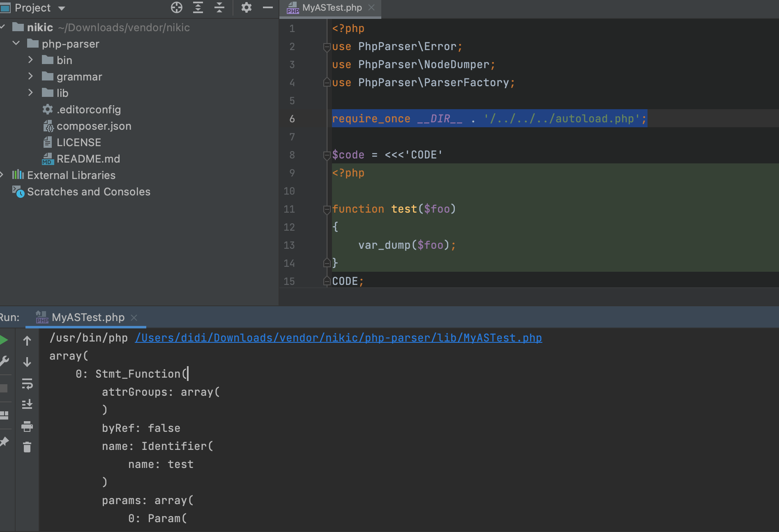Click the Down the stack trace arrow

click(x=27, y=362)
